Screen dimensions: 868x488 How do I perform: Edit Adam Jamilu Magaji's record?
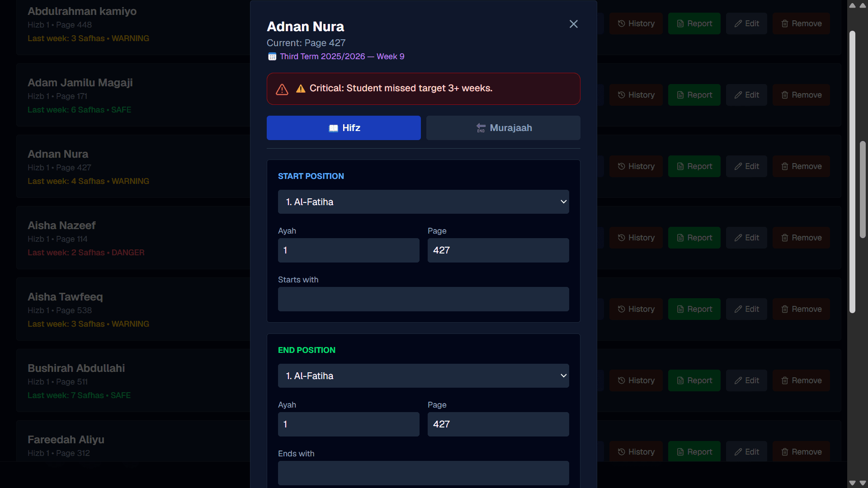coord(746,95)
